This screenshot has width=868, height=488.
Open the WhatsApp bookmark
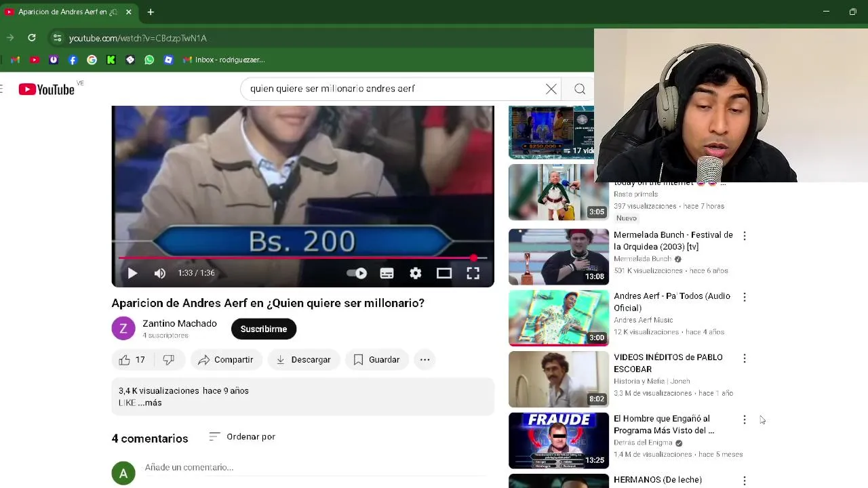coord(149,60)
